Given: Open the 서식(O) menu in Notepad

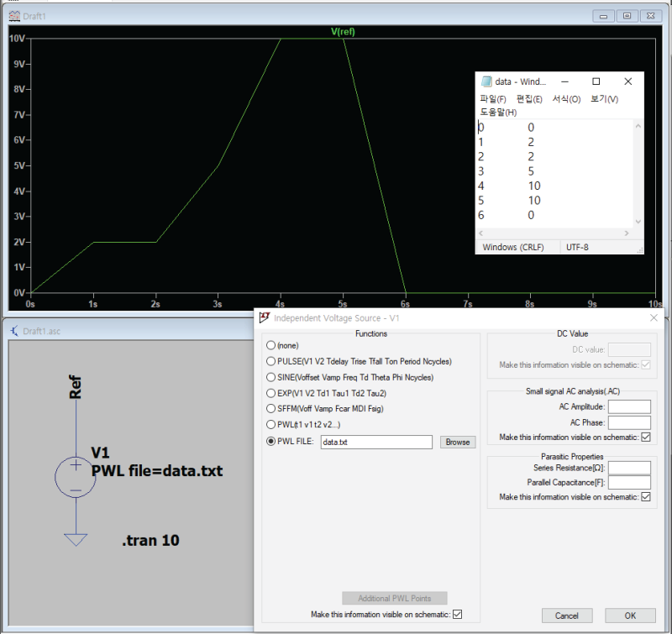Looking at the screenshot, I should pyautogui.click(x=566, y=99).
